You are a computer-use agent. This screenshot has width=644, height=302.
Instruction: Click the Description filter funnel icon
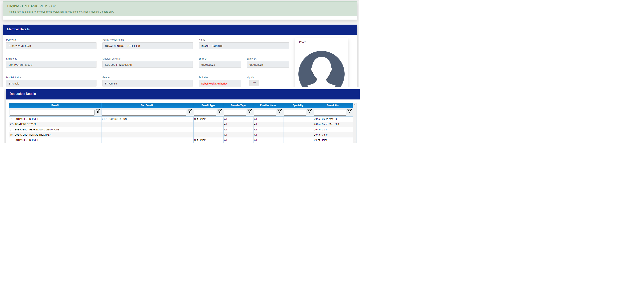tap(350, 111)
